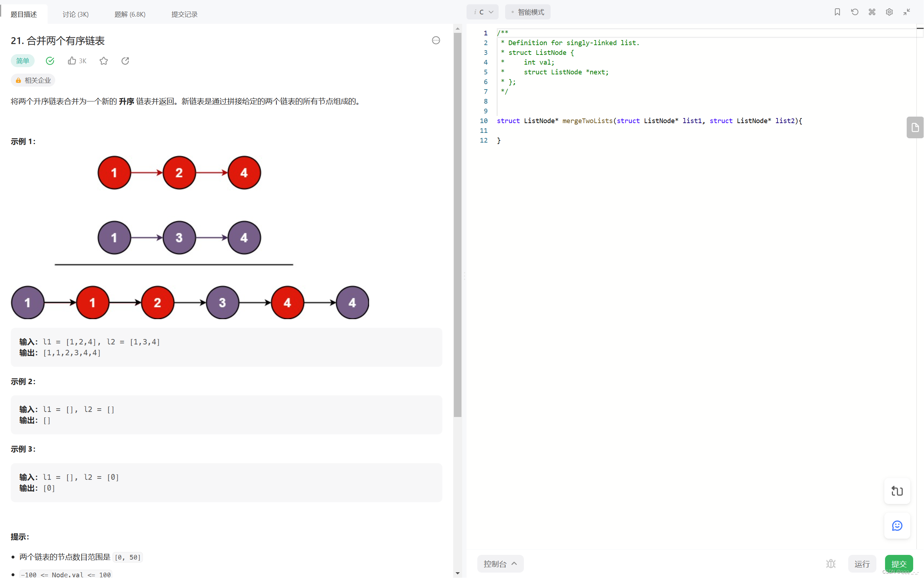This screenshot has width=924, height=578.
Task: Open keyboard shortcuts command icon
Action: 872,12
